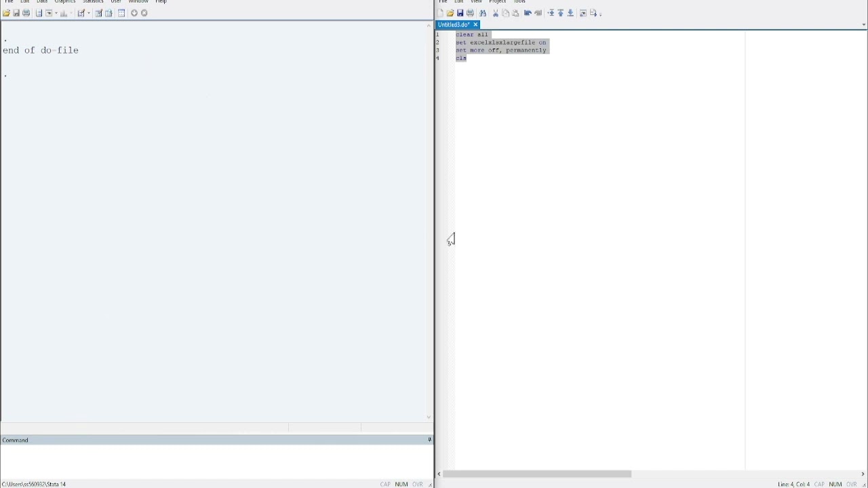This screenshot has height=488, width=868.
Task: Expand the Do-file Editor icon dropdown
Action: [x=89, y=13]
